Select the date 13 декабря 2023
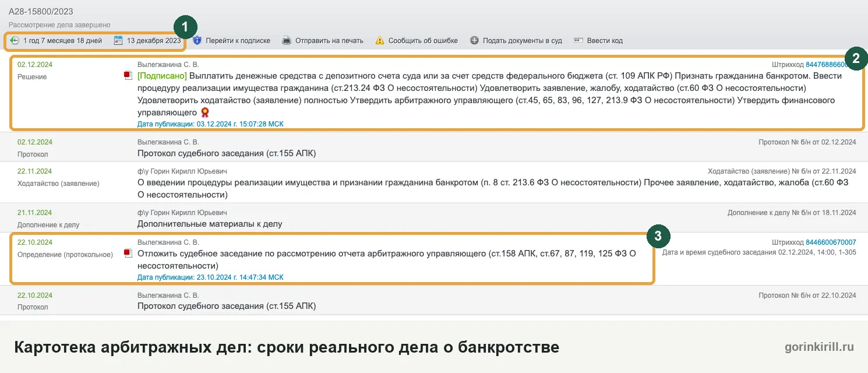The width and height of the screenshot is (868, 373). click(154, 41)
